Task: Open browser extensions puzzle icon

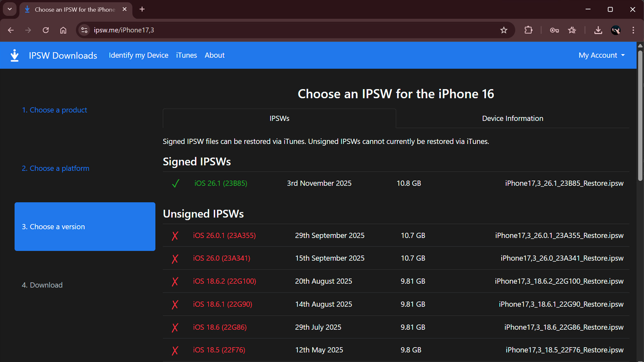Action: [x=528, y=30]
